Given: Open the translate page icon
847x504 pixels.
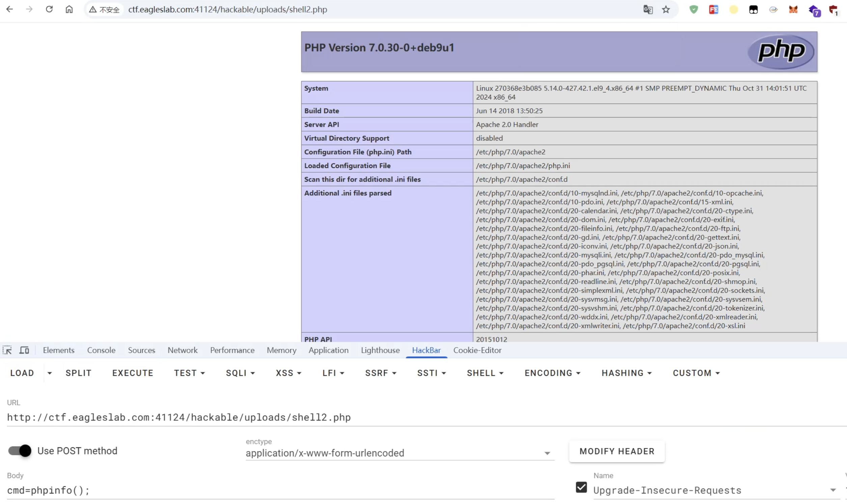Looking at the screenshot, I should 648,9.
